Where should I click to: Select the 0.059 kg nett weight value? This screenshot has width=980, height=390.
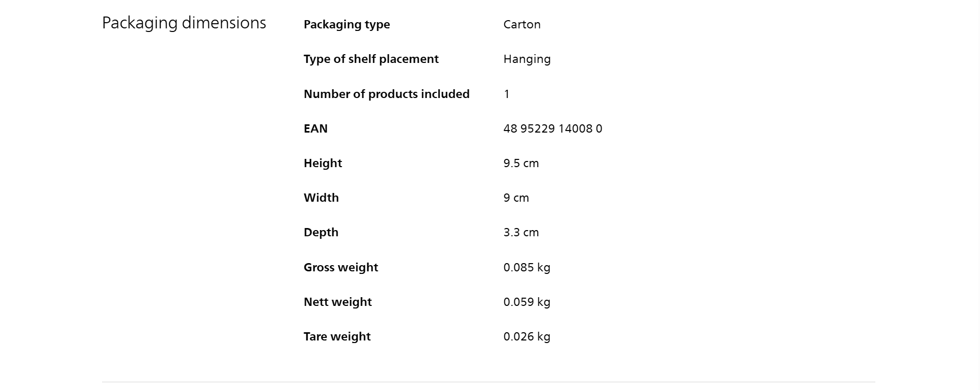526,302
